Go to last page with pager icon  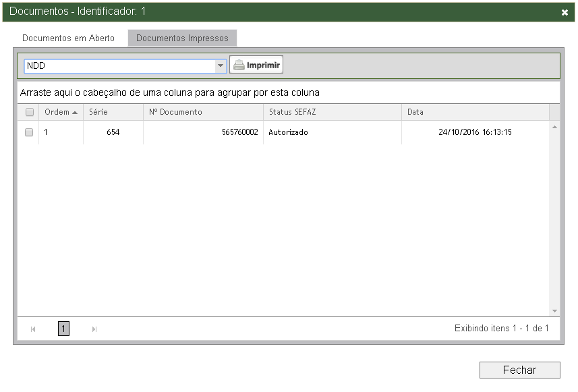coord(94,329)
